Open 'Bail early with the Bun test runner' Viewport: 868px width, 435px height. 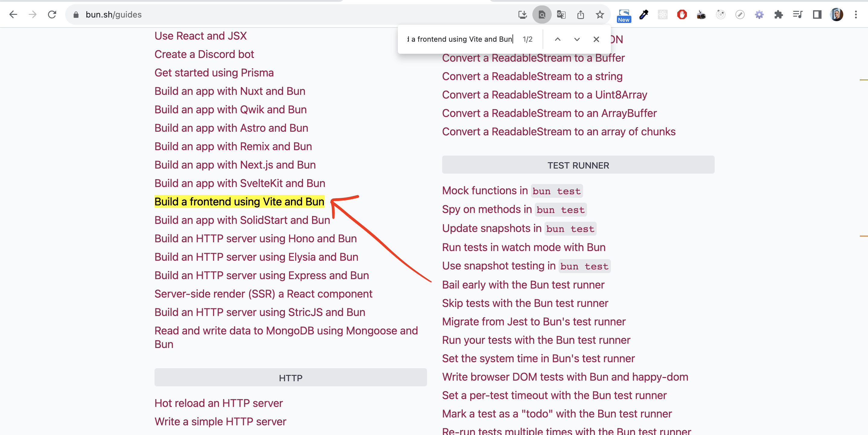click(523, 285)
